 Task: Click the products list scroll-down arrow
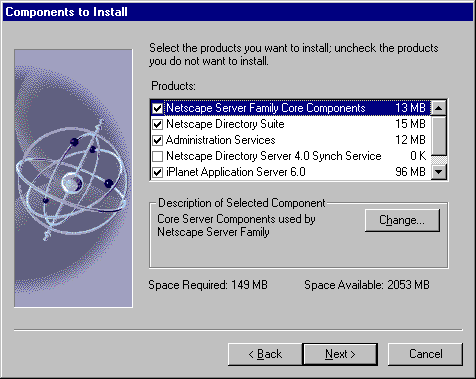439,172
